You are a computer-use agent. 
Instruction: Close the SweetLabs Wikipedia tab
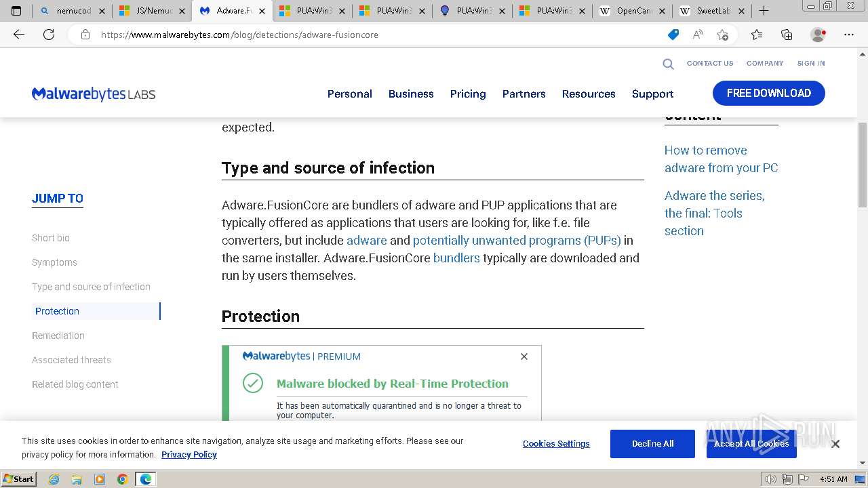point(742,11)
